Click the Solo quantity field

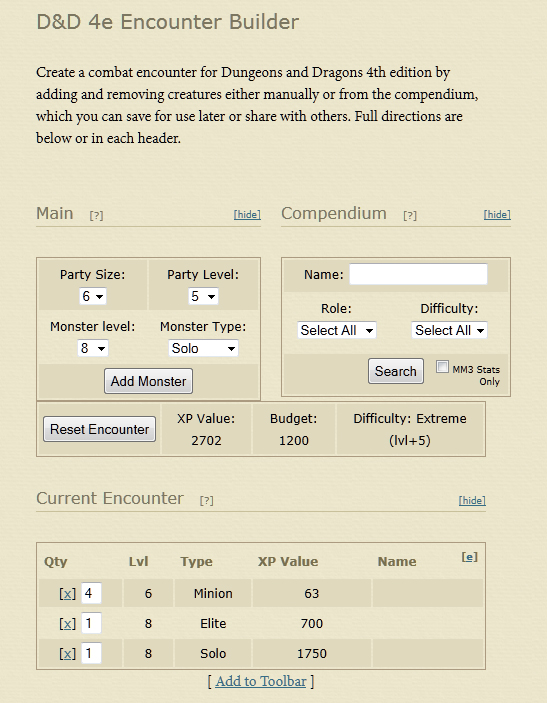91,653
